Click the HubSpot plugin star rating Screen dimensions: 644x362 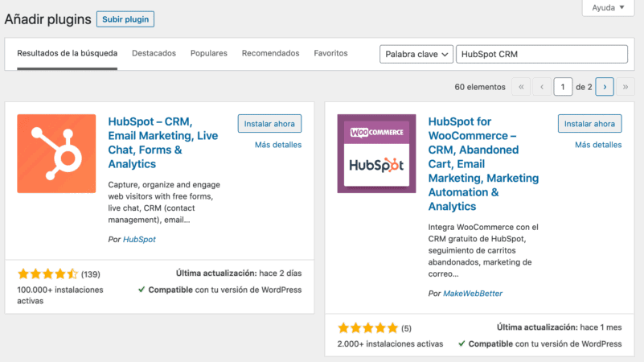[47, 274]
